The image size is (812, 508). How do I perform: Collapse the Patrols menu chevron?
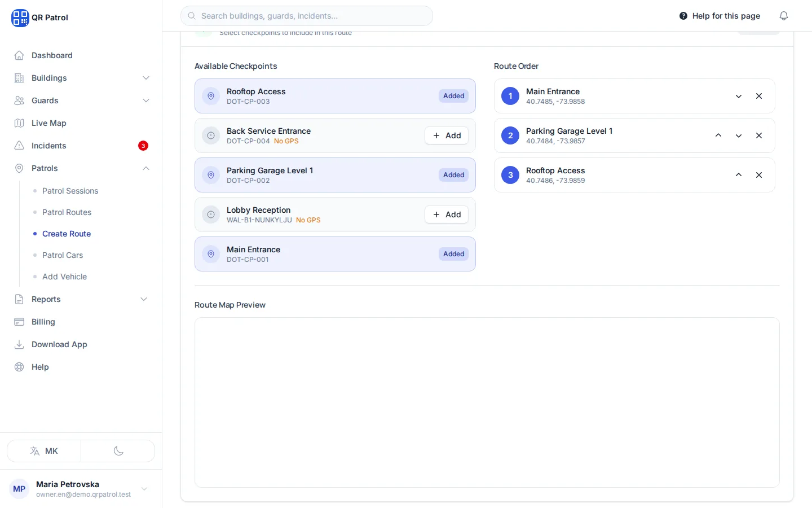click(x=146, y=168)
